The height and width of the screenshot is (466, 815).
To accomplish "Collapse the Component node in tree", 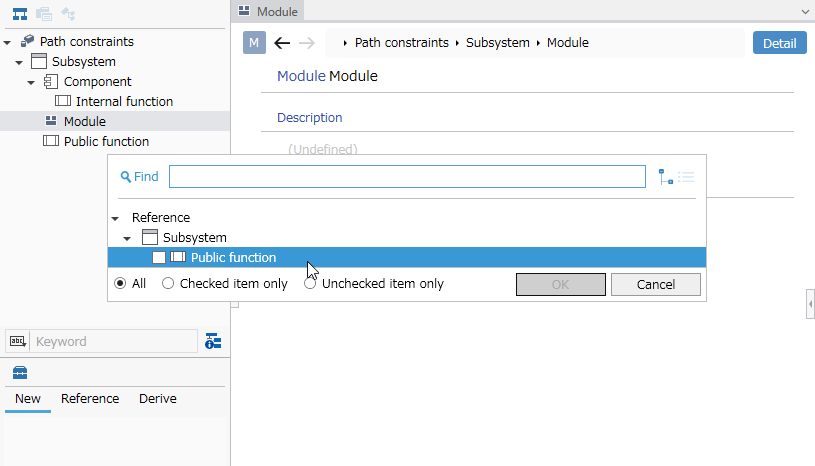I will click(31, 83).
